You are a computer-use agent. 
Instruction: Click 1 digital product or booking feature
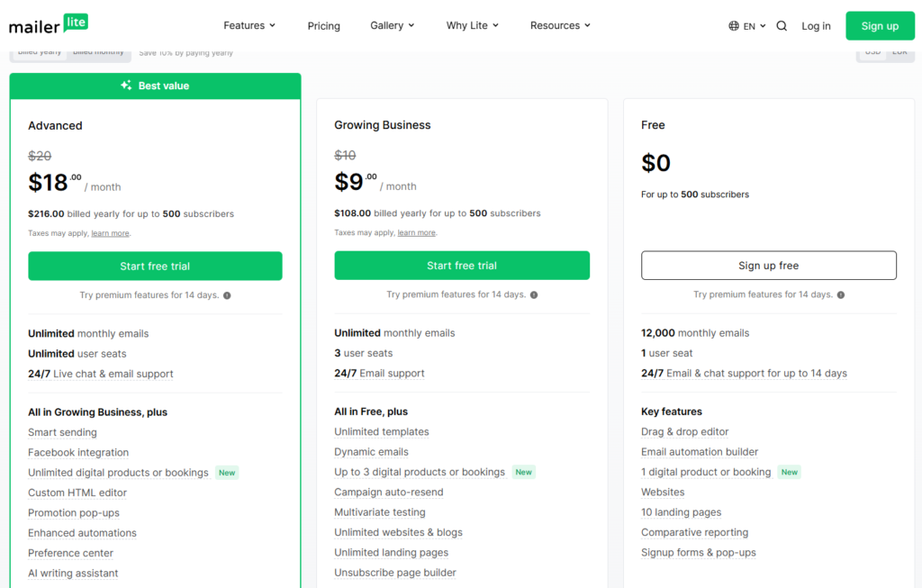pos(706,472)
